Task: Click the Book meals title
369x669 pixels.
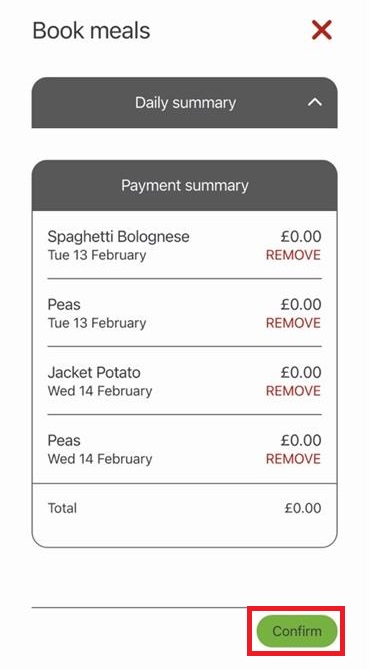Action: click(91, 31)
